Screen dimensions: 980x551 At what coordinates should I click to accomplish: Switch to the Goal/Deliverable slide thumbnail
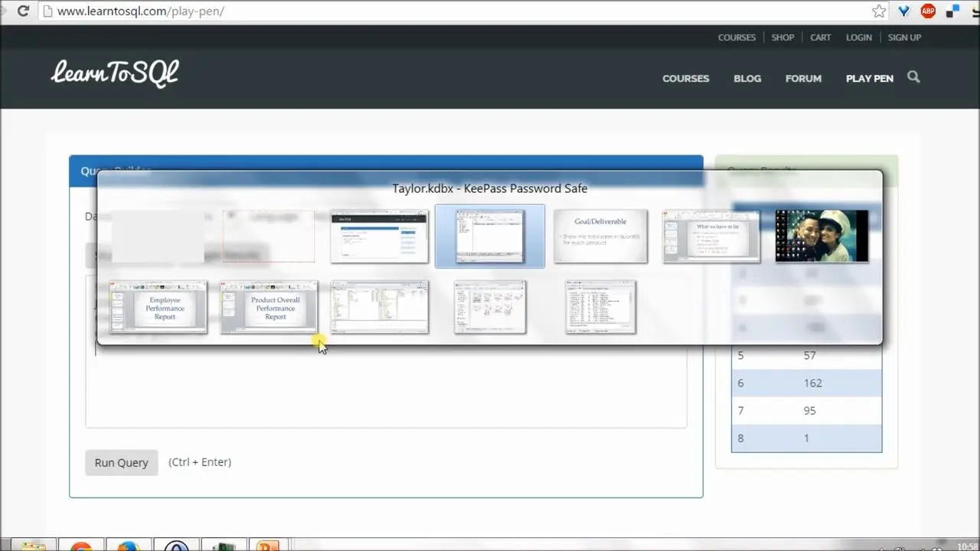[x=600, y=236]
